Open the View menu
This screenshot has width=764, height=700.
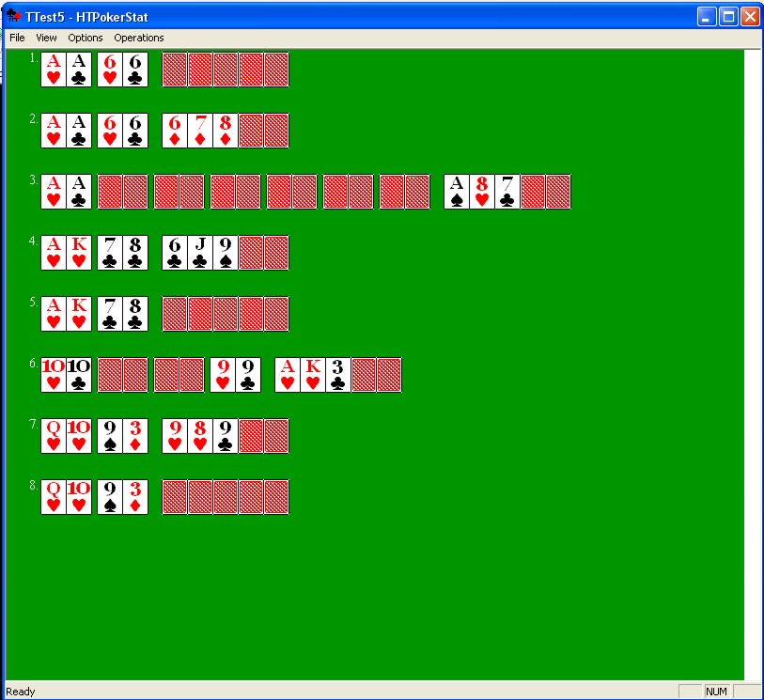point(46,38)
